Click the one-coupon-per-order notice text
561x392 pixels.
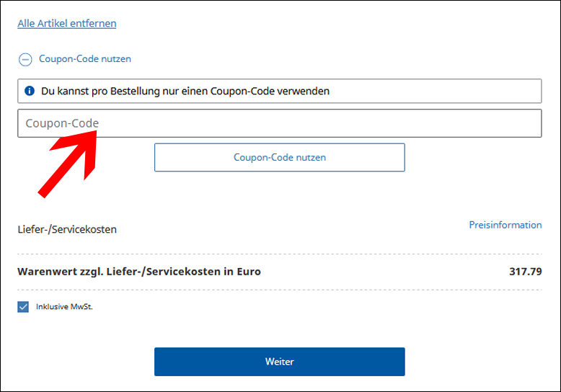pyautogui.click(x=185, y=92)
